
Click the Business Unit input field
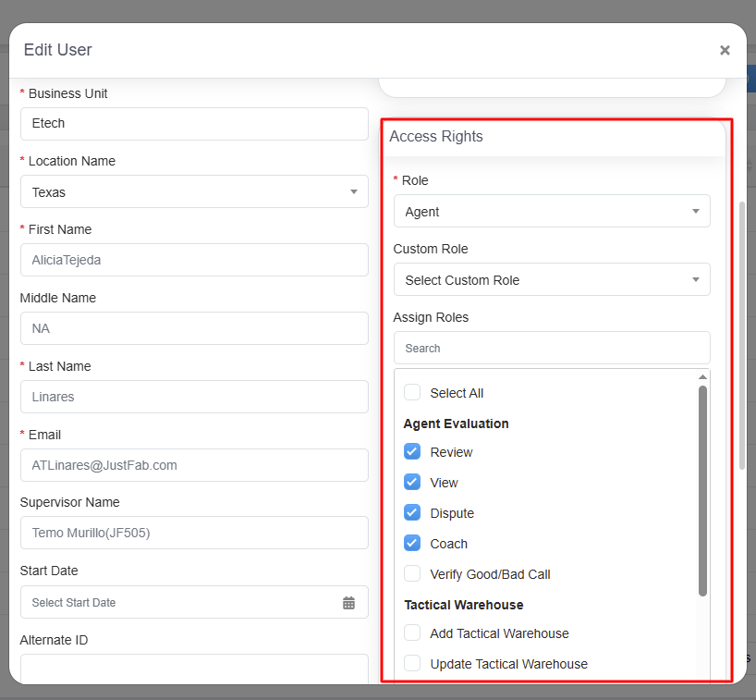[x=194, y=124]
